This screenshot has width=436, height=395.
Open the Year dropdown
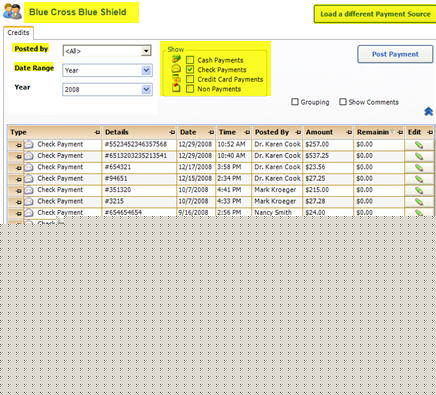pyautogui.click(x=146, y=89)
